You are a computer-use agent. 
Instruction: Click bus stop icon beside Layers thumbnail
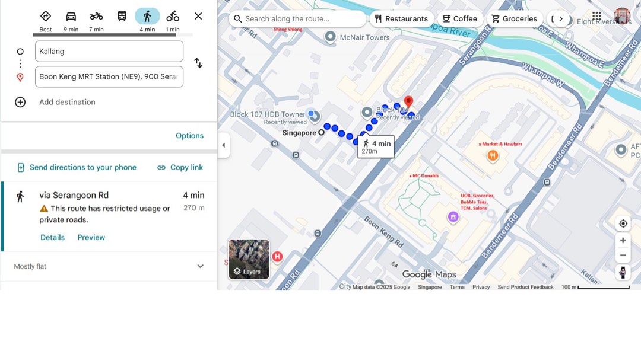(x=318, y=233)
